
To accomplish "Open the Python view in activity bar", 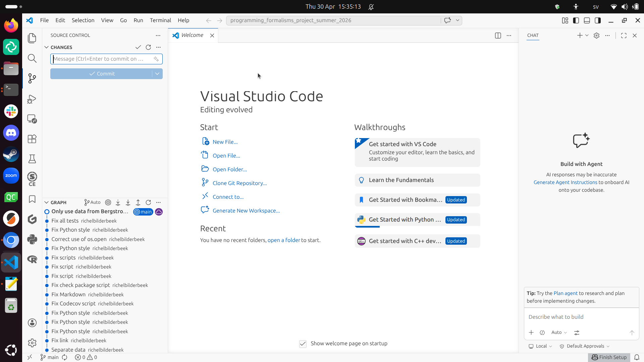I will pos(32,239).
